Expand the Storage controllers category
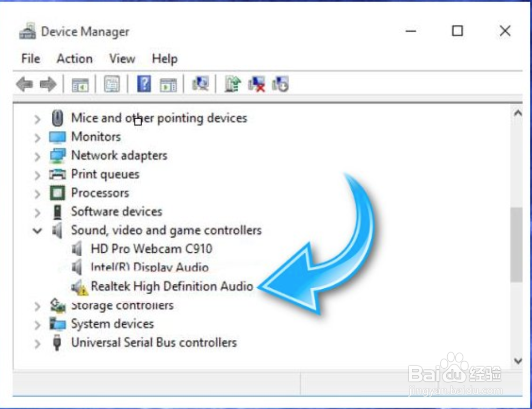The height and width of the screenshot is (409, 532). pos(38,306)
